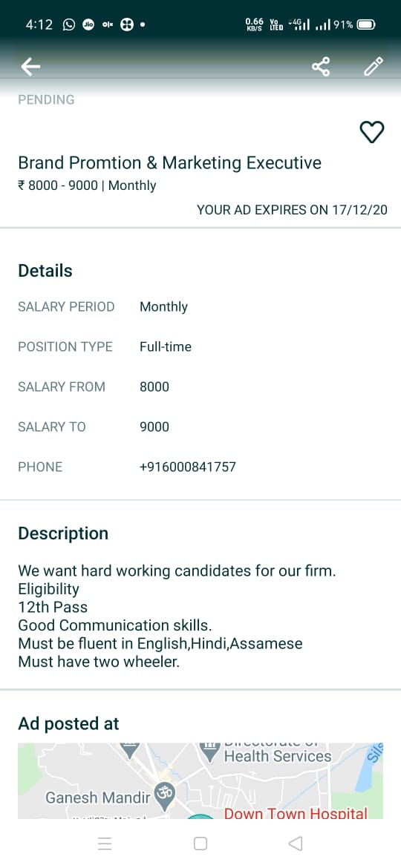
Task: Tap the WhatsApp notification icon
Action: tap(68, 24)
